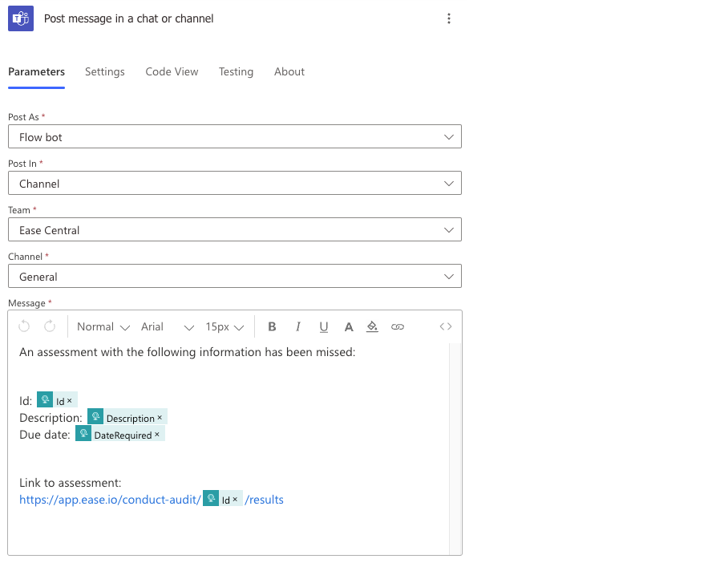Toggle italic formatting in message editor
This screenshot has height=563, width=728.
coord(298,326)
